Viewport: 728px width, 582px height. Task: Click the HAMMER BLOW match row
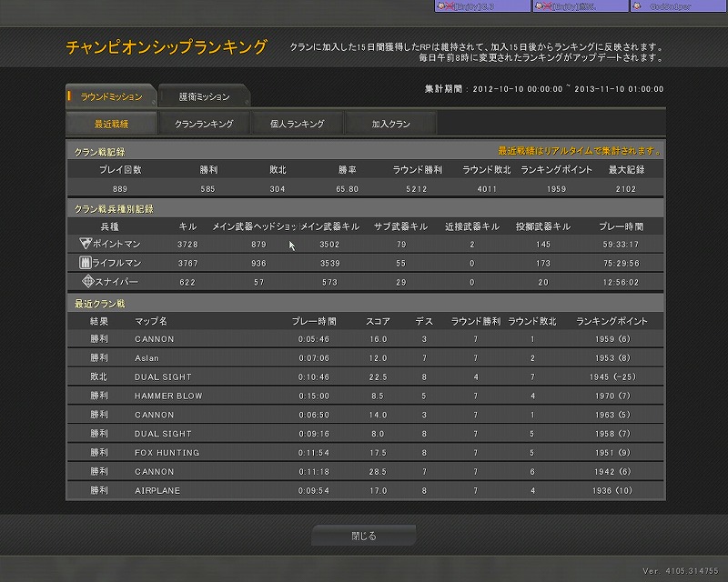364,396
